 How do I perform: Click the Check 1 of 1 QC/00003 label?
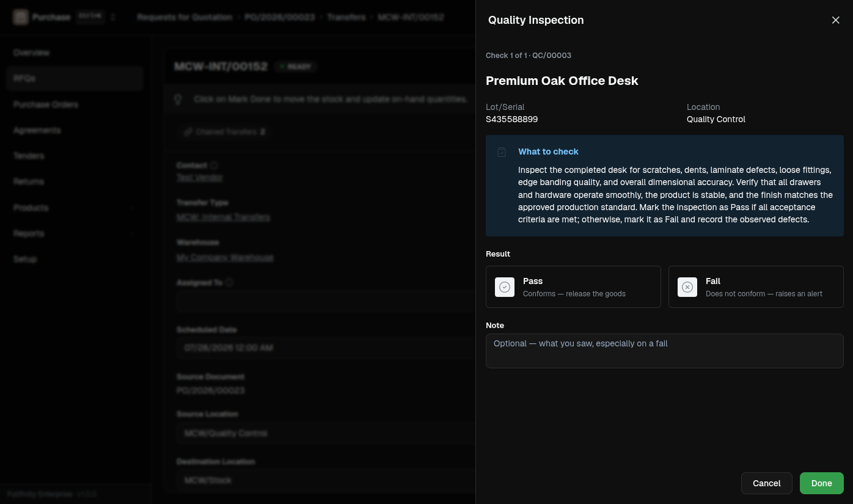[x=529, y=56]
